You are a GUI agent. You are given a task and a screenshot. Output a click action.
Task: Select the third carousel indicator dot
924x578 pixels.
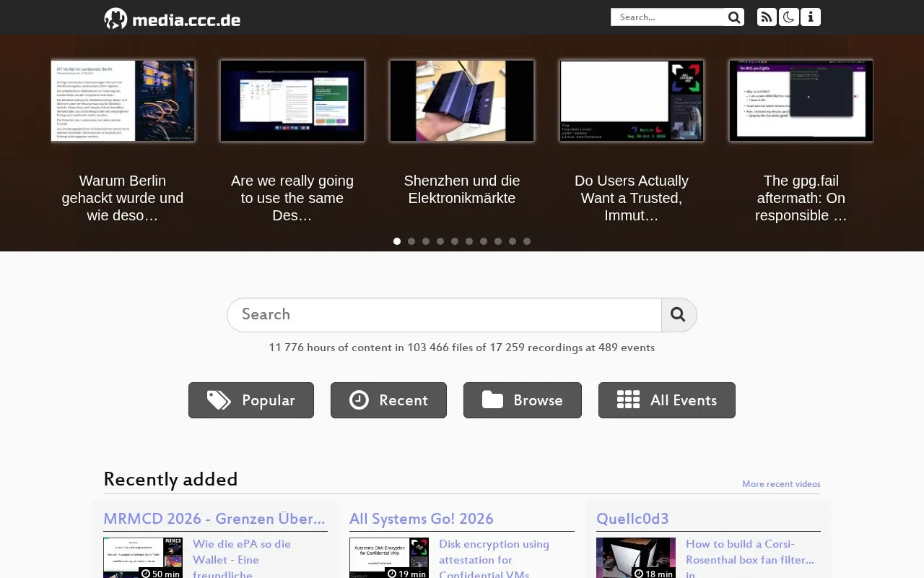(426, 241)
